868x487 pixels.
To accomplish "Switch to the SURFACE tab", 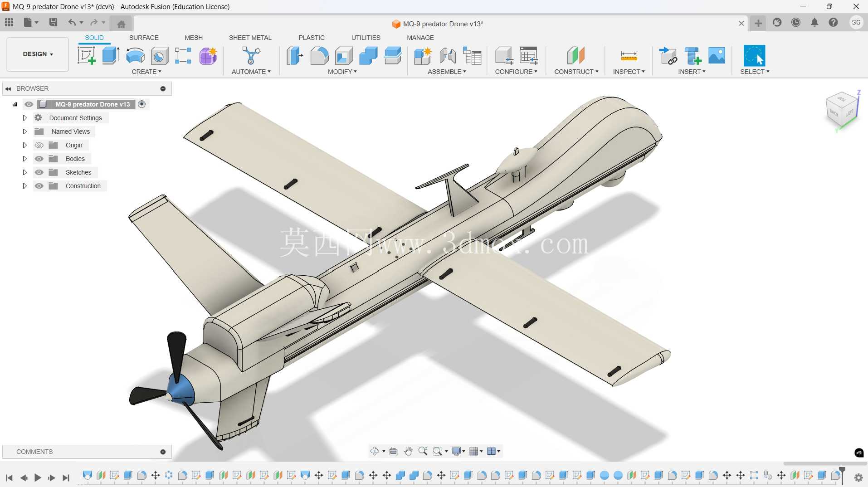I will click(x=144, y=38).
